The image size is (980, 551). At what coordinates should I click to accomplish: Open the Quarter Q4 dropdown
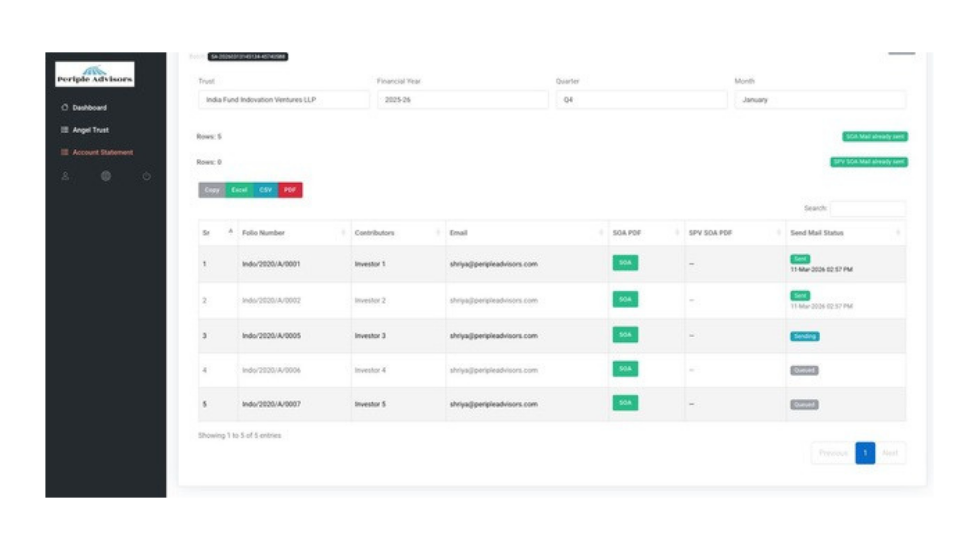tap(642, 99)
